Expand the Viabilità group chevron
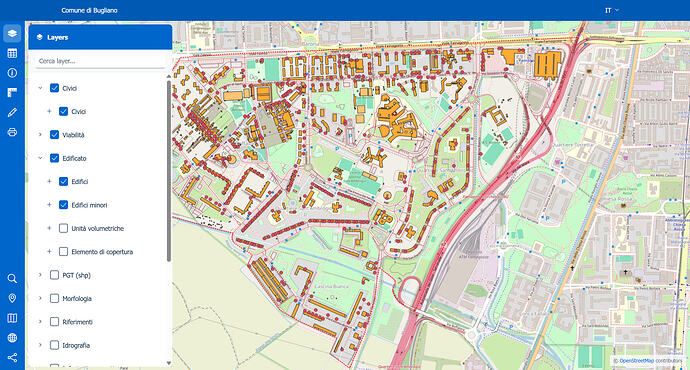This screenshot has height=370, width=690. [40, 135]
